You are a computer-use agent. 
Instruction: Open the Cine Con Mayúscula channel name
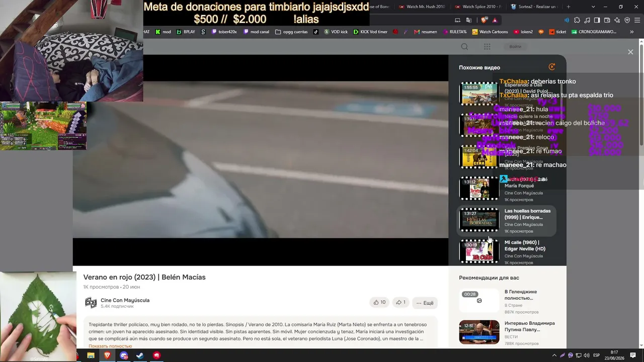point(125,300)
